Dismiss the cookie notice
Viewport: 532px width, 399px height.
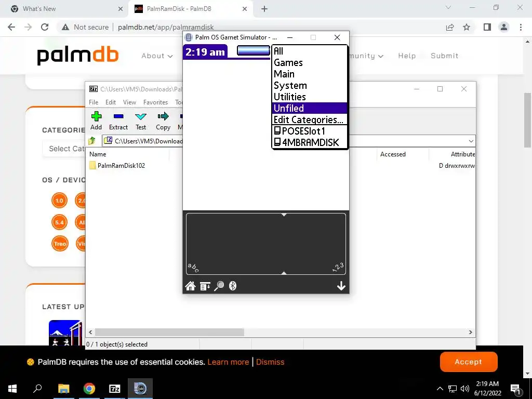tap(270, 362)
